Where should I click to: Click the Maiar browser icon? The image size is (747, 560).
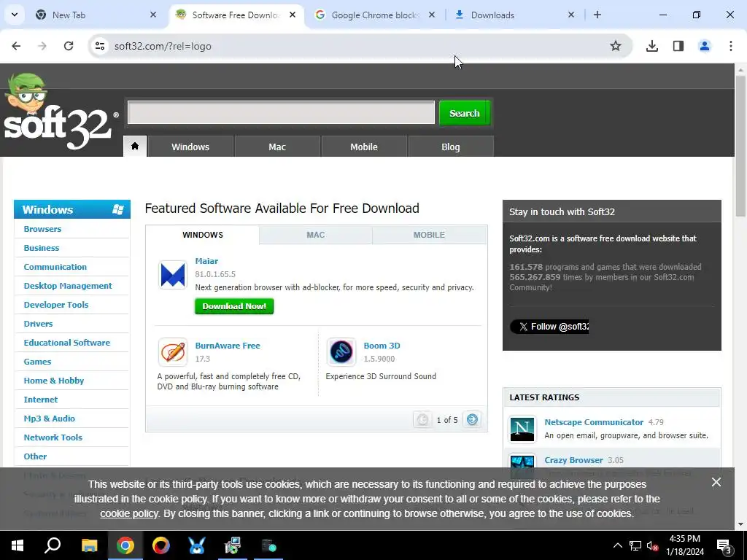click(x=172, y=275)
